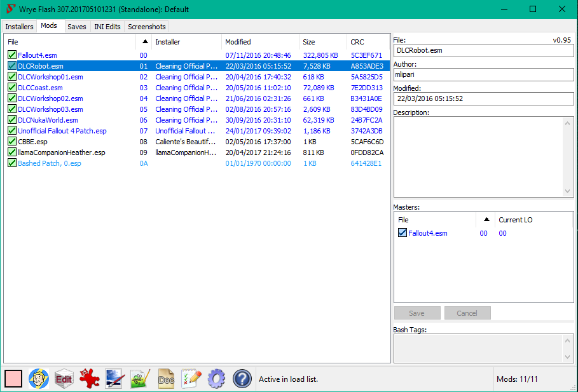Select Bashed Patch, 0.esp file name
This screenshot has width=578, height=392.
[x=50, y=163]
